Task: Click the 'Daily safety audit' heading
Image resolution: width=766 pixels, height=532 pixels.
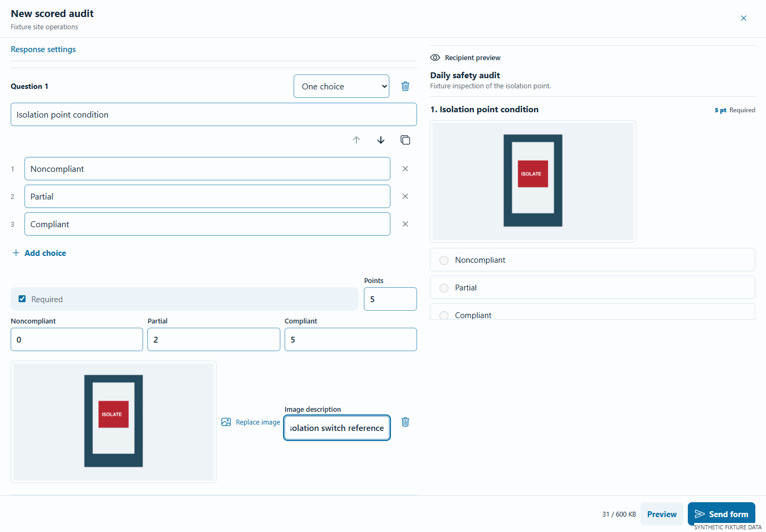Action: point(465,76)
